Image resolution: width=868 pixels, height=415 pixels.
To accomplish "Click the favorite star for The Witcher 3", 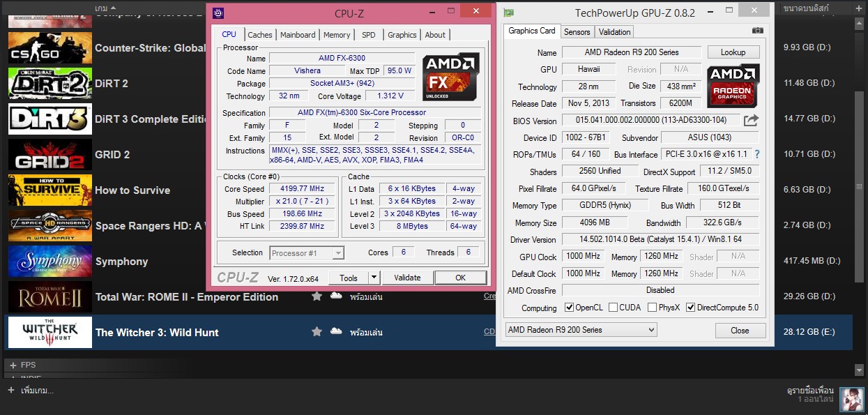I will [317, 332].
